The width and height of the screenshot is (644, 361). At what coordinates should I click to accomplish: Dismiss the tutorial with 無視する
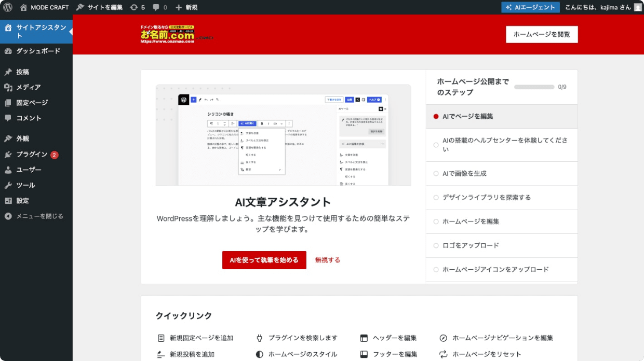tap(327, 259)
